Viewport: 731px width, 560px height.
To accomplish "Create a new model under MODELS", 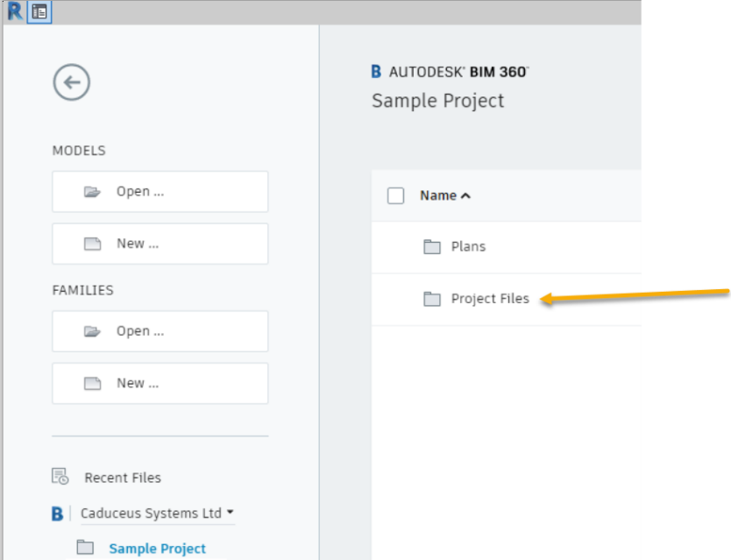I will [x=160, y=244].
